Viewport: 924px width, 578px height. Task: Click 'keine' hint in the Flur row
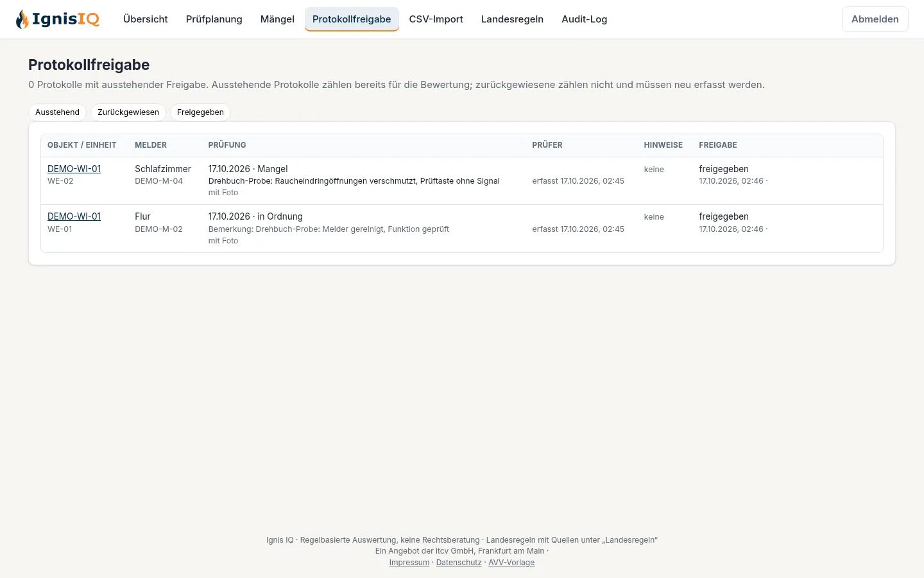(x=654, y=217)
